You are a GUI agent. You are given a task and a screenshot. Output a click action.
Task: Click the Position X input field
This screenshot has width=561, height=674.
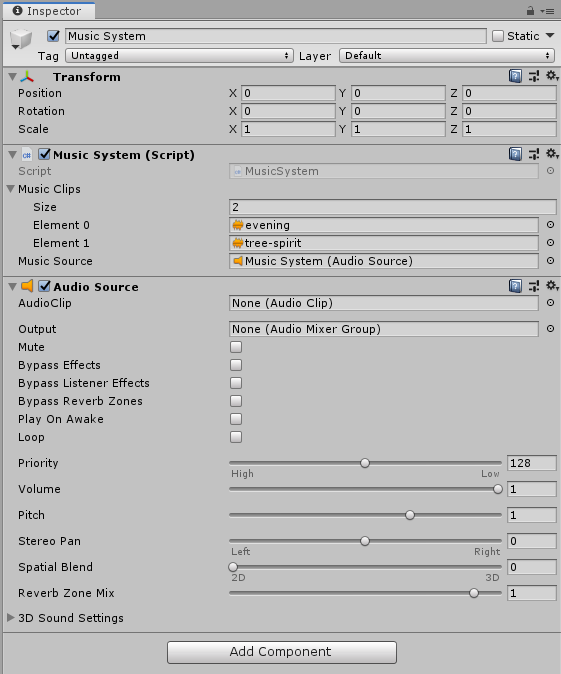tap(288, 93)
